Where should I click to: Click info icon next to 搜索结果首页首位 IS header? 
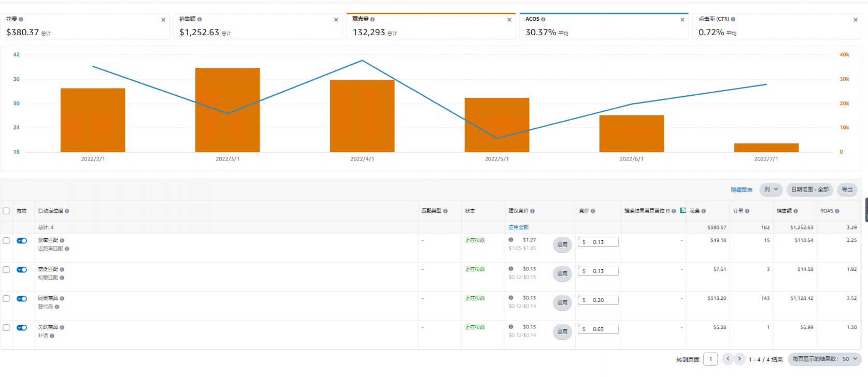point(674,211)
